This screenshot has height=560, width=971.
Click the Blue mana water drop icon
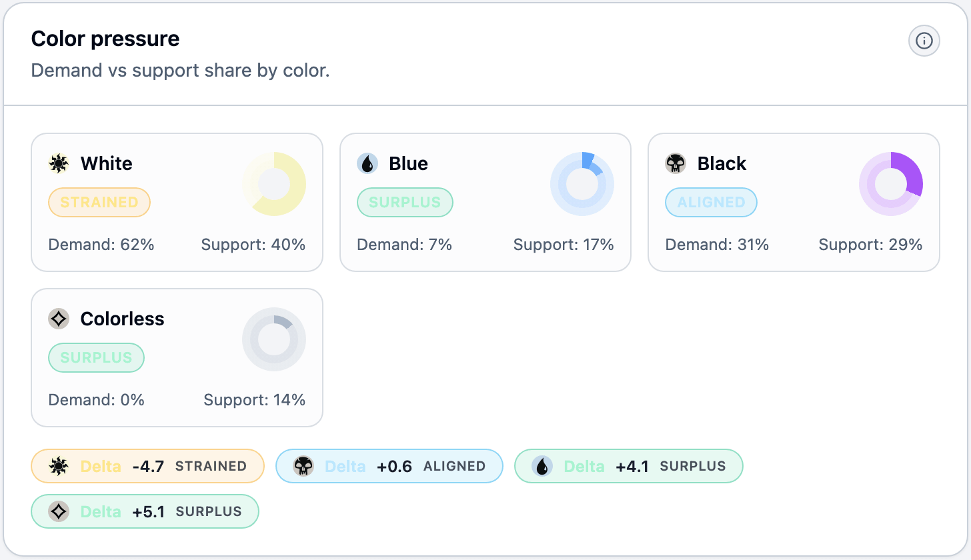[367, 163]
